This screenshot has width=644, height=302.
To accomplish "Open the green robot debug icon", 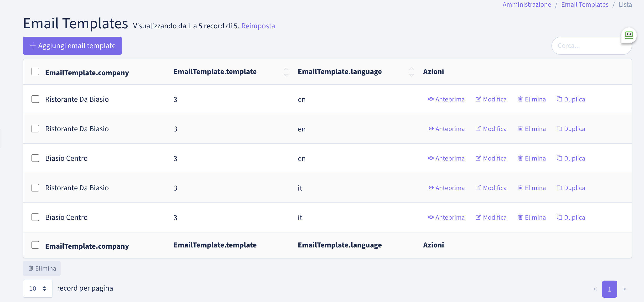I will pos(629,35).
